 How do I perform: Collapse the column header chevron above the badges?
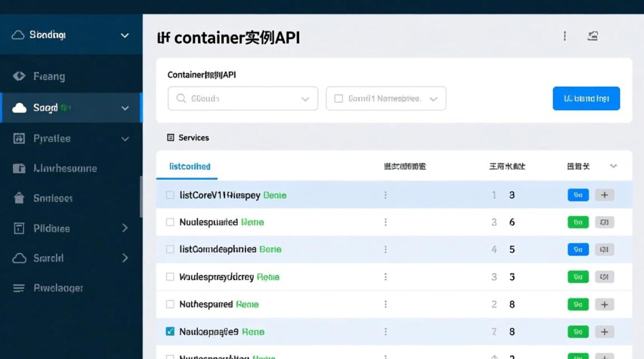tap(614, 166)
